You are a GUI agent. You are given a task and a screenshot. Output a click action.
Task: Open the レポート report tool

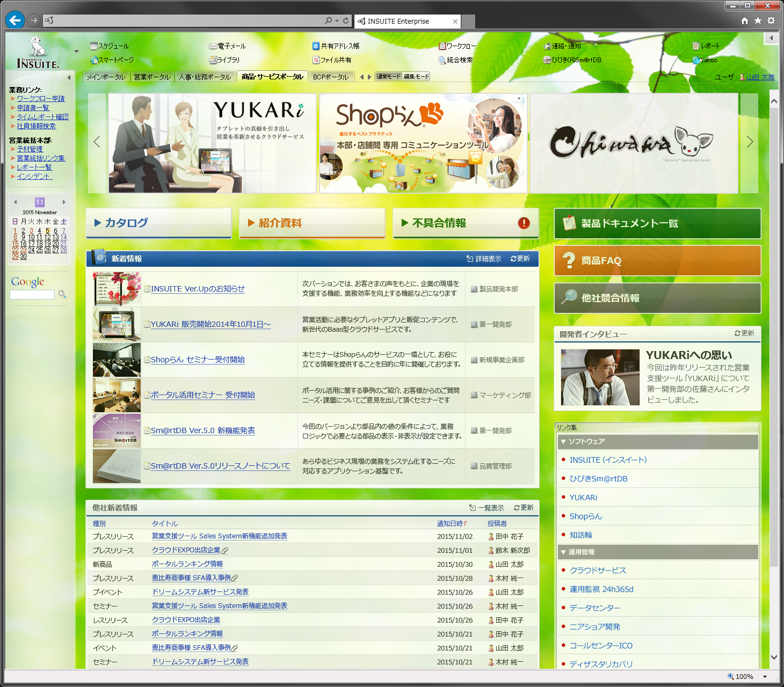coord(706,46)
